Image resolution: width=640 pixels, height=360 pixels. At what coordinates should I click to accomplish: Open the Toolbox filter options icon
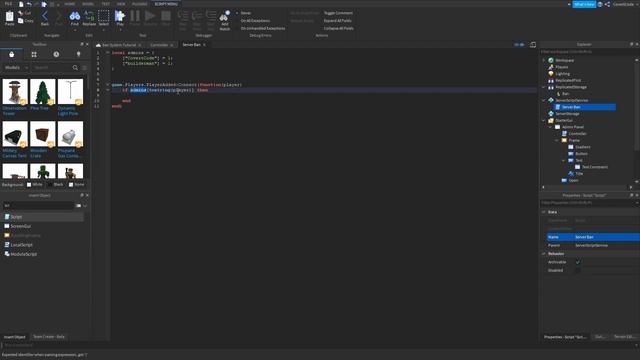click(x=84, y=68)
